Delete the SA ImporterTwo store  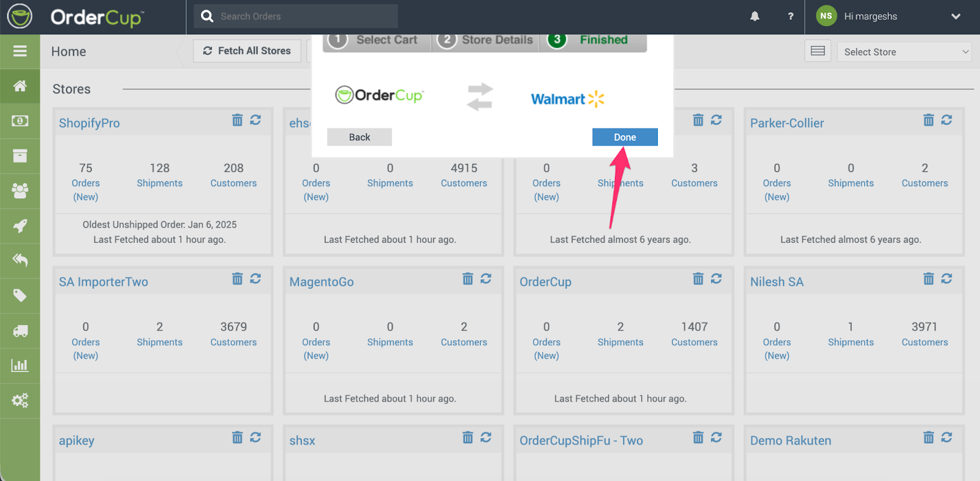pyautogui.click(x=237, y=279)
